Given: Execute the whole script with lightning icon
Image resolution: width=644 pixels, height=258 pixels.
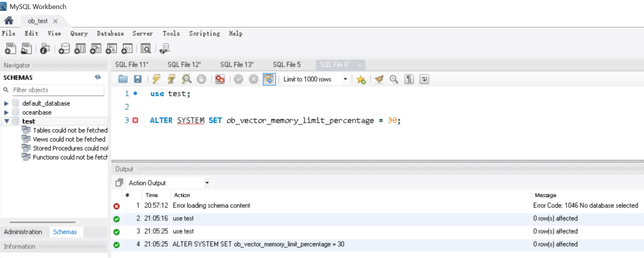Looking at the screenshot, I should pyautogui.click(x=156, y=79).
